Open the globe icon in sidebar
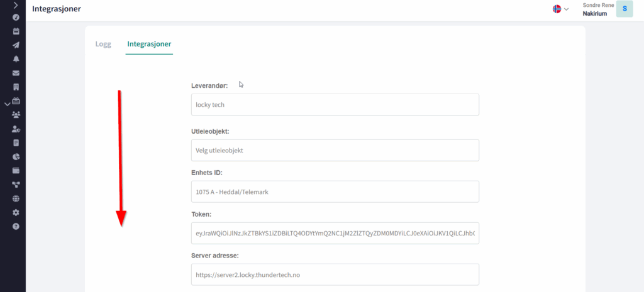This screenshot has width=644, height=292. pyautogui.click(x=16, y=198)
